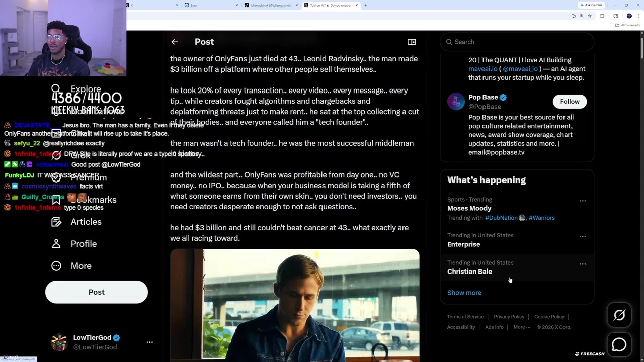This screenshot has height=362, width=644.
Task: Open reader view icon beside Post header
Action: point(412,42)
